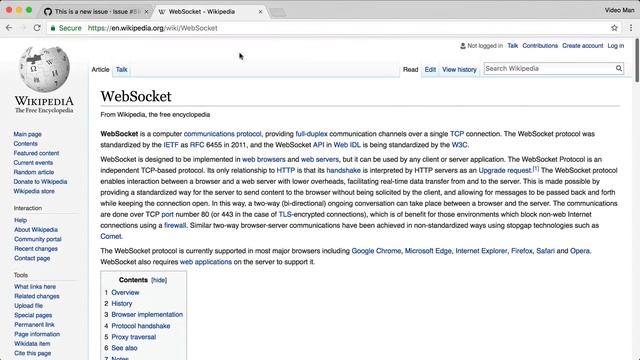Click the GitHub octocat tab favicon
The image size is (640, 360).
pyautogui.click(x=48, y=11)
